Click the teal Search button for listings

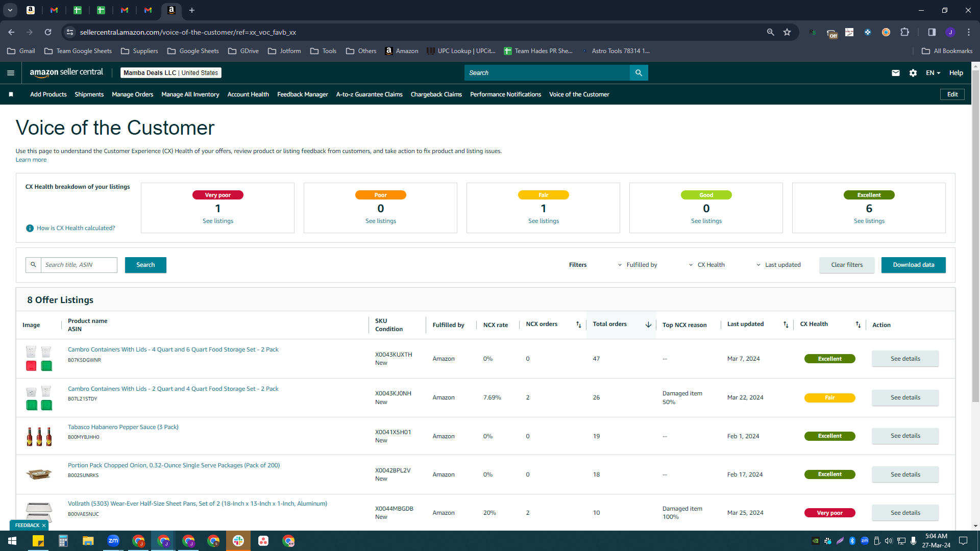pyautogui.click(x=145, y=265)
